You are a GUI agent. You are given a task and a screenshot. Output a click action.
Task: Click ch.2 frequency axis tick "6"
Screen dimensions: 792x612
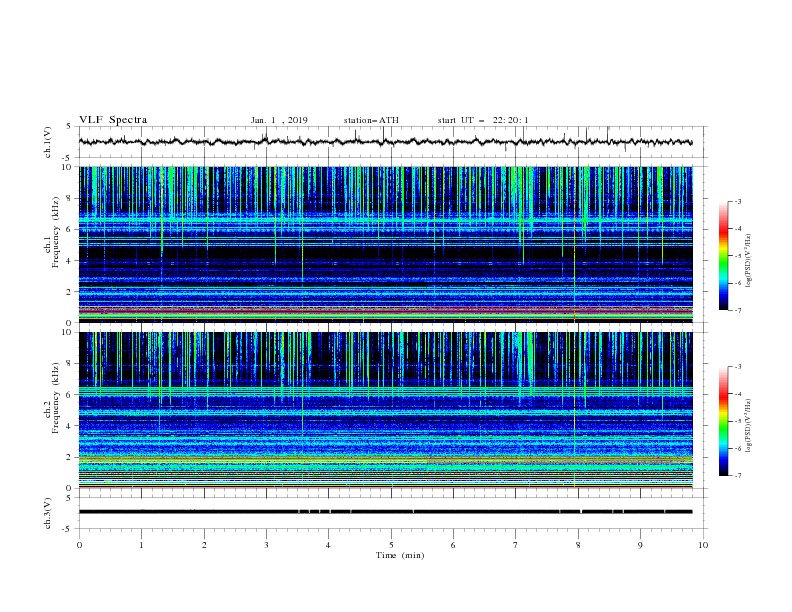coord(70,394)
